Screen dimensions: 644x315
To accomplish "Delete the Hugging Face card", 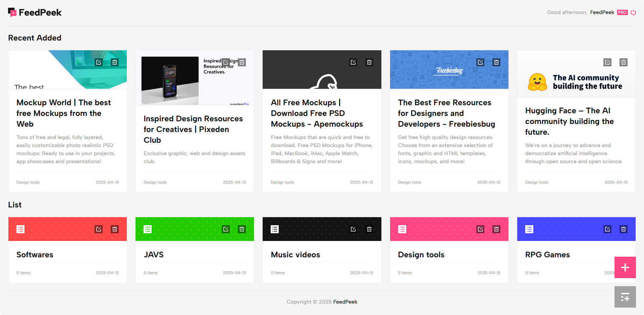I will [x=623, y=62].
